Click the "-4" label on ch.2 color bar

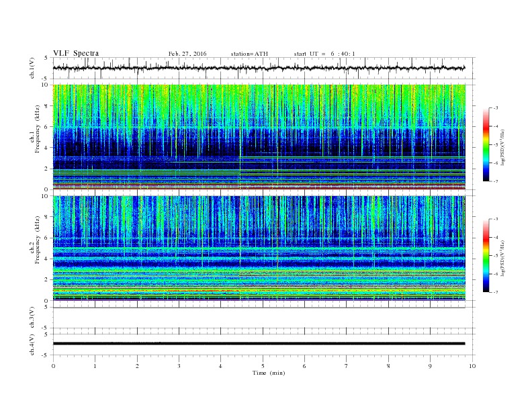(496, 237)
